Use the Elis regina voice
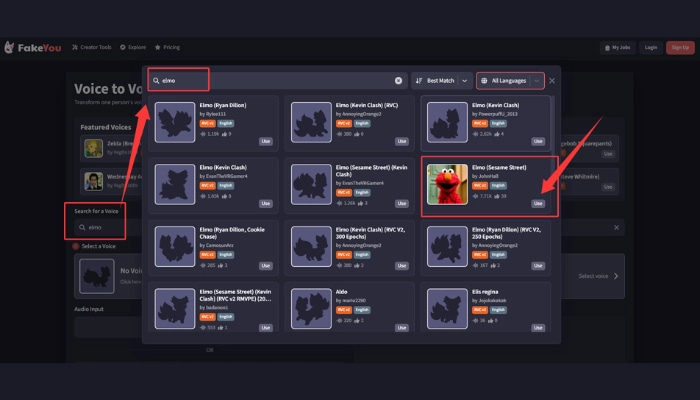Image resolution: width=700 pixels, height=400 pixels. tap(538, 327)
